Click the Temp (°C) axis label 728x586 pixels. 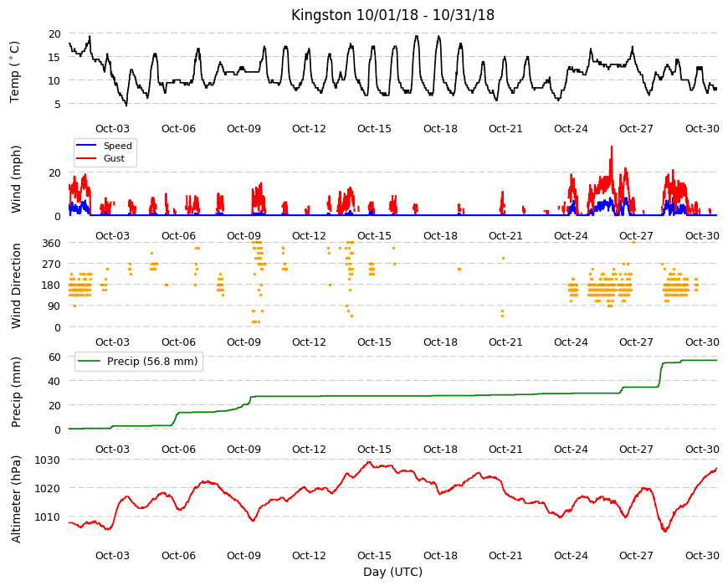point(15,72)
